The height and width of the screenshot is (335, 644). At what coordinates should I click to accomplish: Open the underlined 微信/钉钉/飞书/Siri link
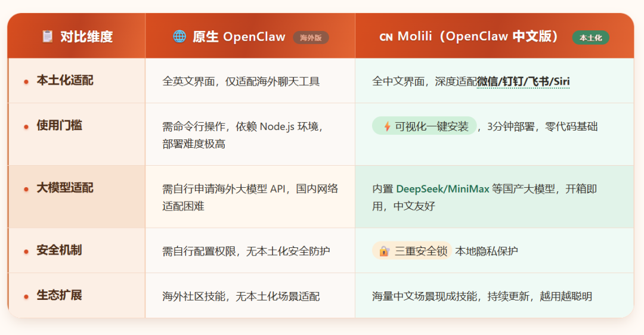pyautogui.click(x=524, y=81)
